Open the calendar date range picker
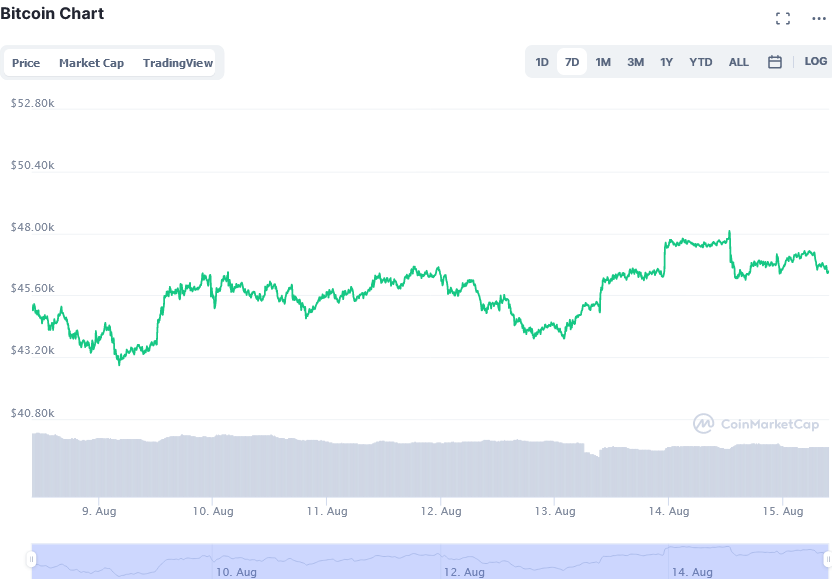The height and width of the screenshot is (579, 832). (x=775, y=62)
